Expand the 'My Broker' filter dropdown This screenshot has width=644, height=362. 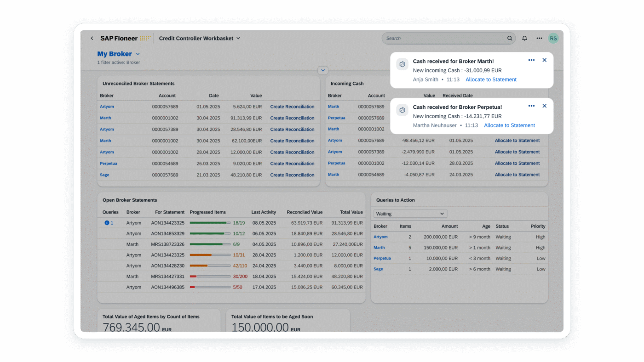point(137,54)
